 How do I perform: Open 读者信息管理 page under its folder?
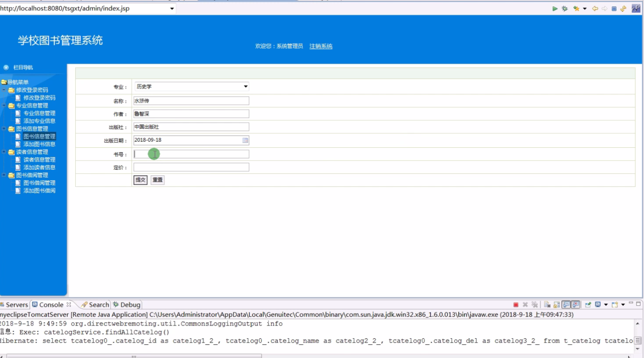(39, 160)
